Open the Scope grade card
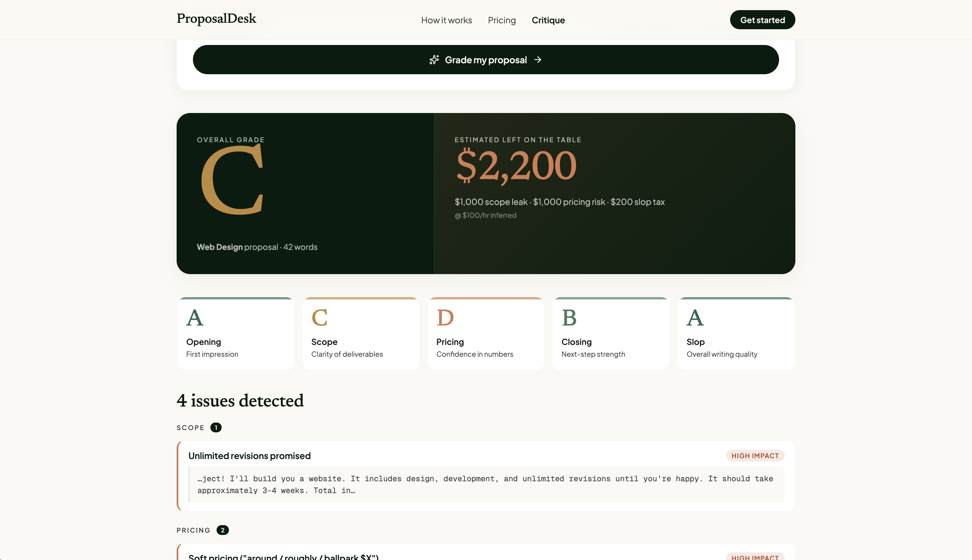Screen dimensions: 972x560 [361, 333]
